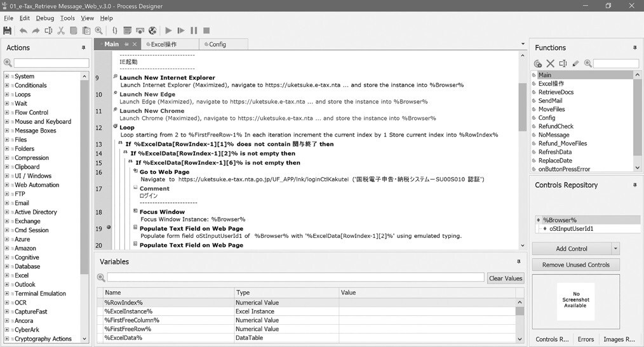644x347 pixels.
Task: Expand the Excel category in Actions
Action: pos(7,276)
